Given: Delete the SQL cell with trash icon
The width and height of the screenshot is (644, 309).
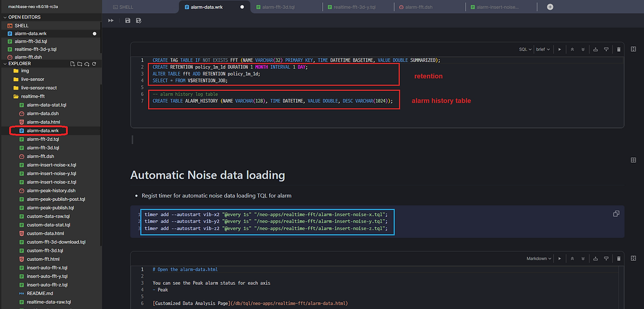Looking at the screenshot, I should coord(618,49).
